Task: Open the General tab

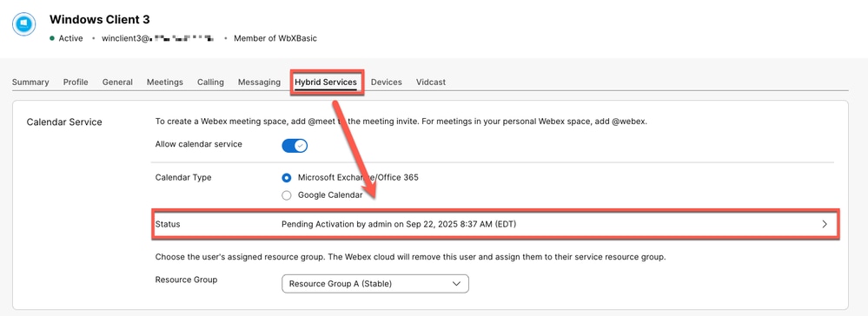Action: click(x=117, y=82)
